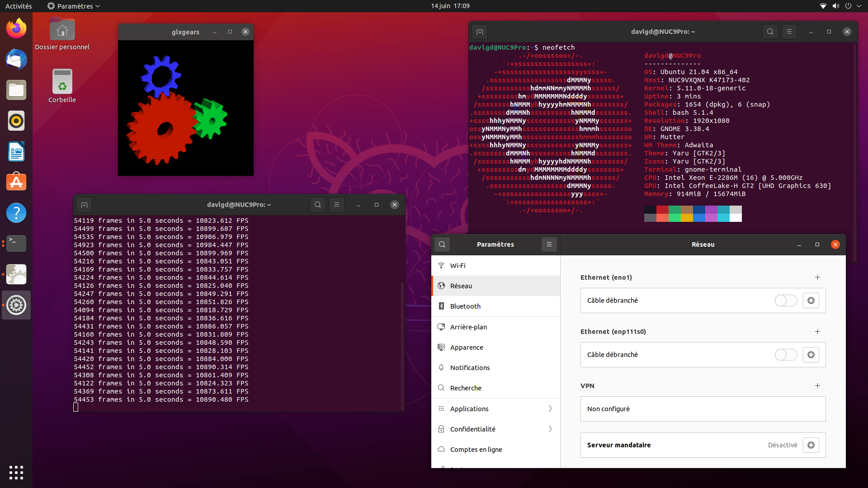Select Bluetooth in settings sidebar

click(496, 306)
